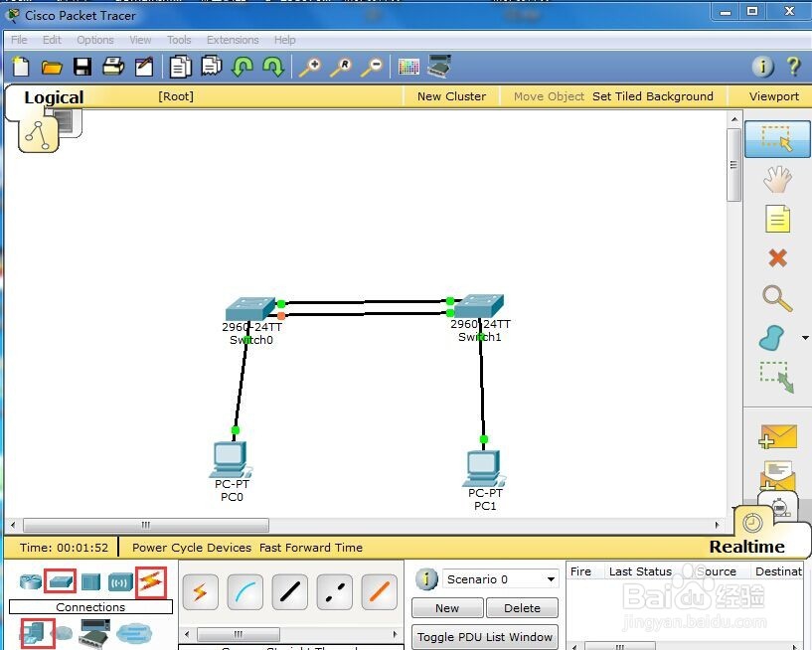Click Power Cycle Devices
The width and height of the screenshot is (812, 650).
pyautogui.click(x=192, y=548)
